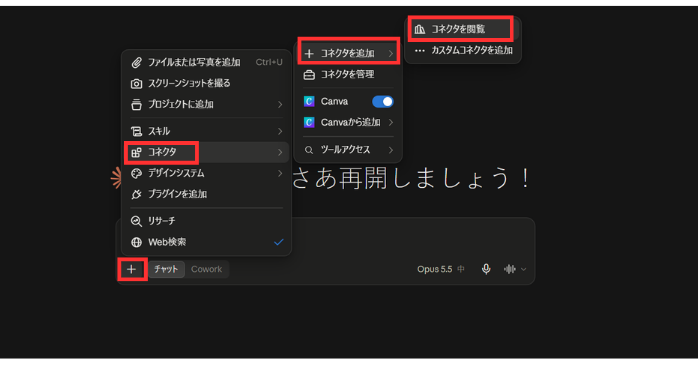
Task: Expand the ツールアクセス submenu arrow
Action: pyautogui.click(x=390, y=150)
